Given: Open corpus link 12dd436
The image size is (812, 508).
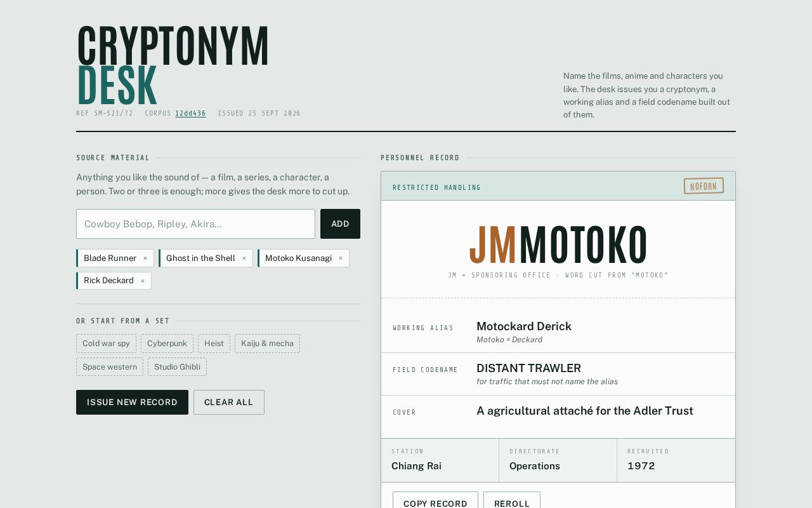Looking at the screenshot, I should pos(190,114).
